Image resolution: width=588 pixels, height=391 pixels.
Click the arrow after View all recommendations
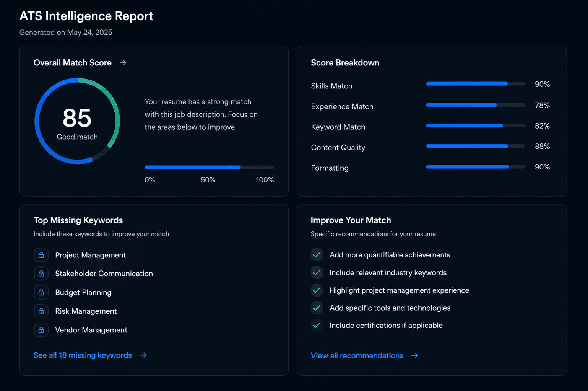click(414, 356)
